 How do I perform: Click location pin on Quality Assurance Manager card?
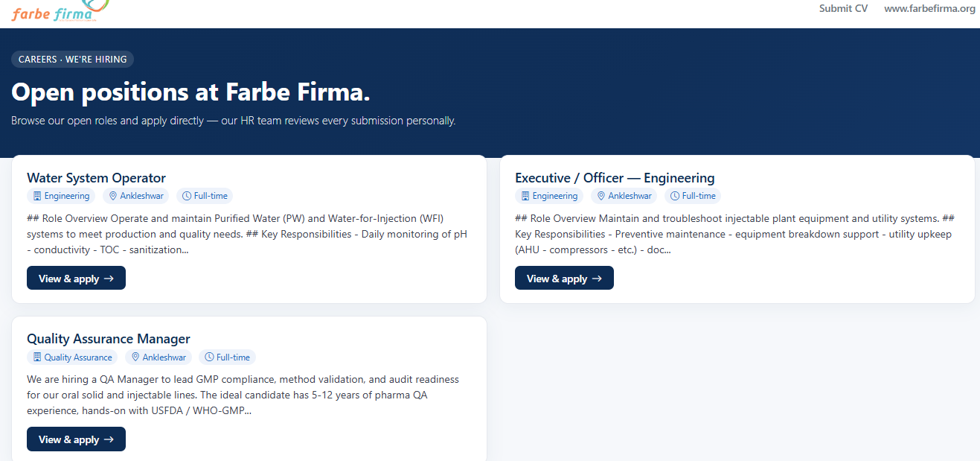pos(135,357)
